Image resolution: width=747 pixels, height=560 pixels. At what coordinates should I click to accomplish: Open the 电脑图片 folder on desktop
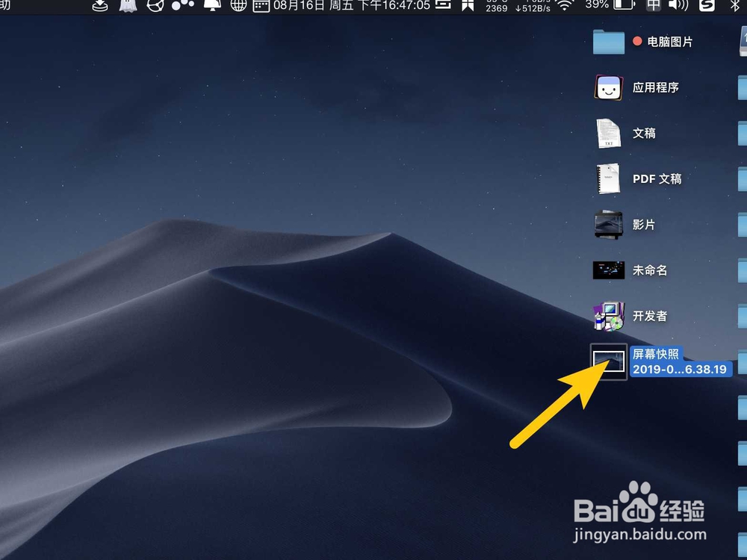pos(608,43)
